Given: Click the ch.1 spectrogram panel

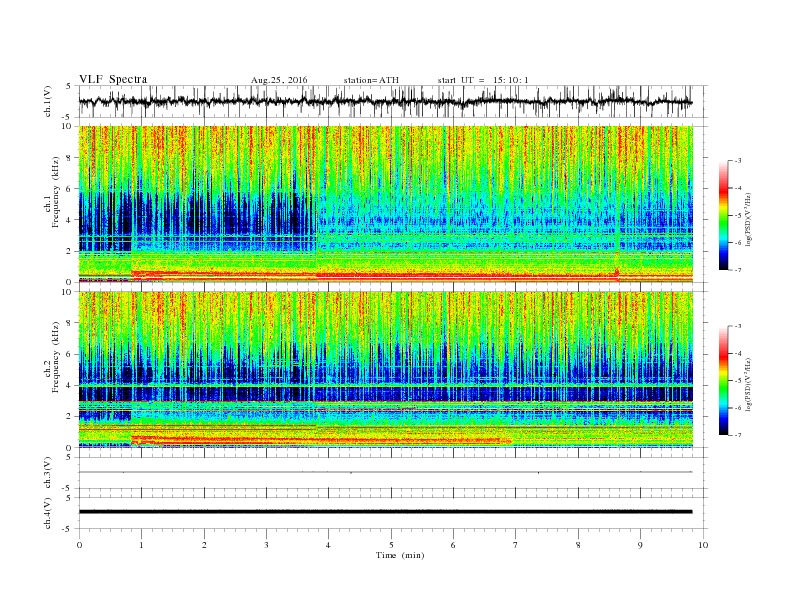Looking at the screenshot, I should tap(386, 204).
